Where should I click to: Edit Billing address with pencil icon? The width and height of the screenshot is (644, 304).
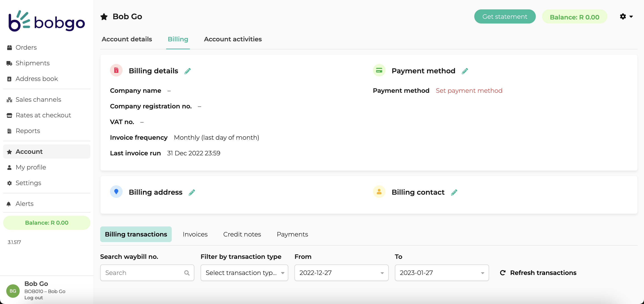click(192, 192)
